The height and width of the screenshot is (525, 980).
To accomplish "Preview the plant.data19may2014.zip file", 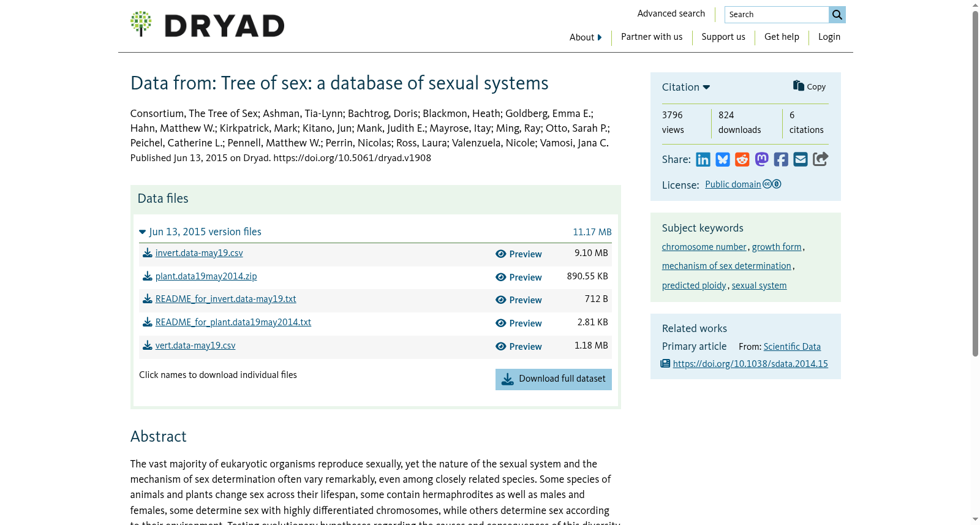I will point(519,278).
